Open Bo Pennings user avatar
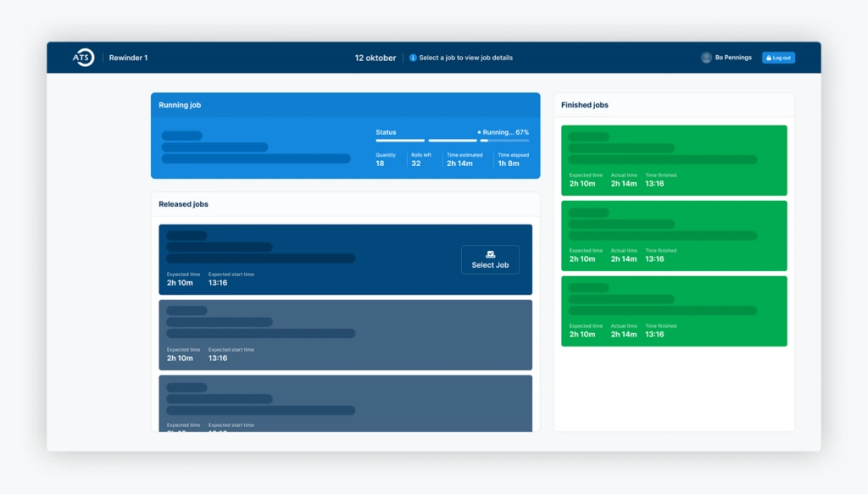868x494 pixels. pyautogui.click(x=706, y=58)
